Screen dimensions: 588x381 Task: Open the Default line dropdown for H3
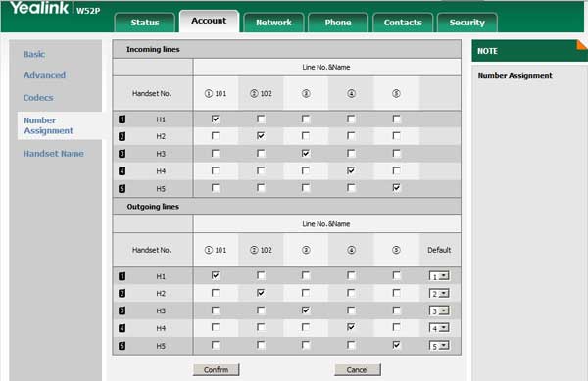(439, 310)
